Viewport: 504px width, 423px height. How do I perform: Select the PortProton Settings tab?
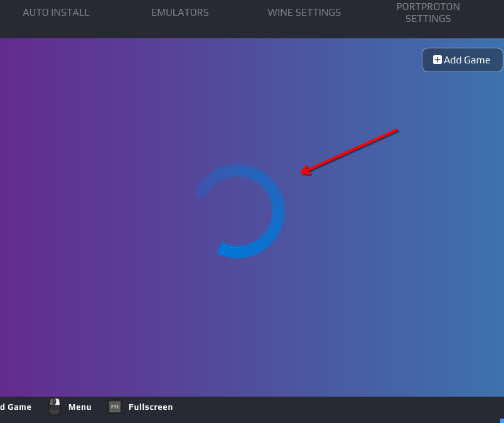click(x=428, y=13)
